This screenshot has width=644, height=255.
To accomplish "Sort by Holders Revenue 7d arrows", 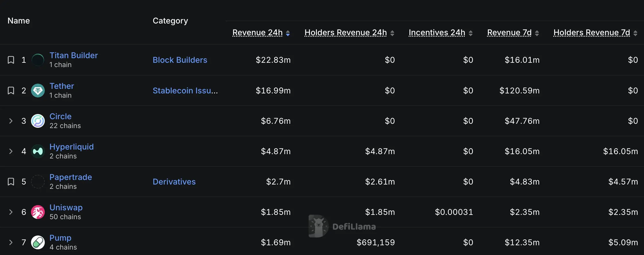I will pos(635,33).
